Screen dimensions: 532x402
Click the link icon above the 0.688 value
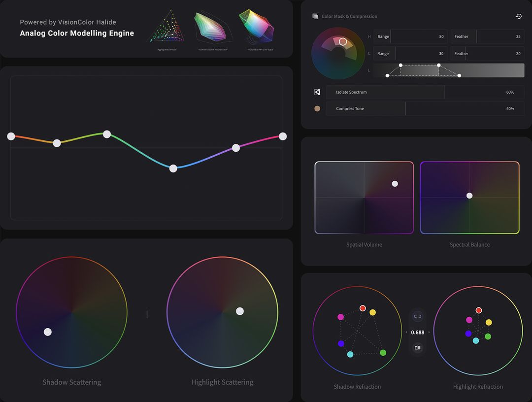417,316
